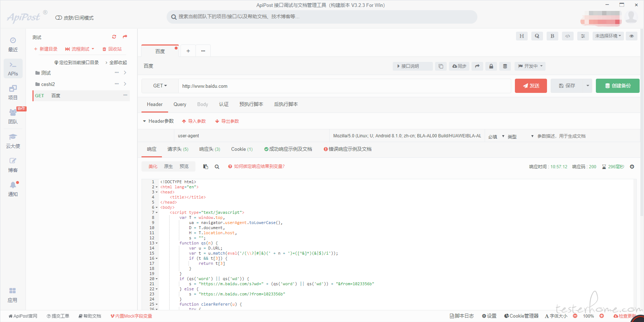Click 导入参数 import parameters
The width and height of the screenshot is (644, 322).
194,121
